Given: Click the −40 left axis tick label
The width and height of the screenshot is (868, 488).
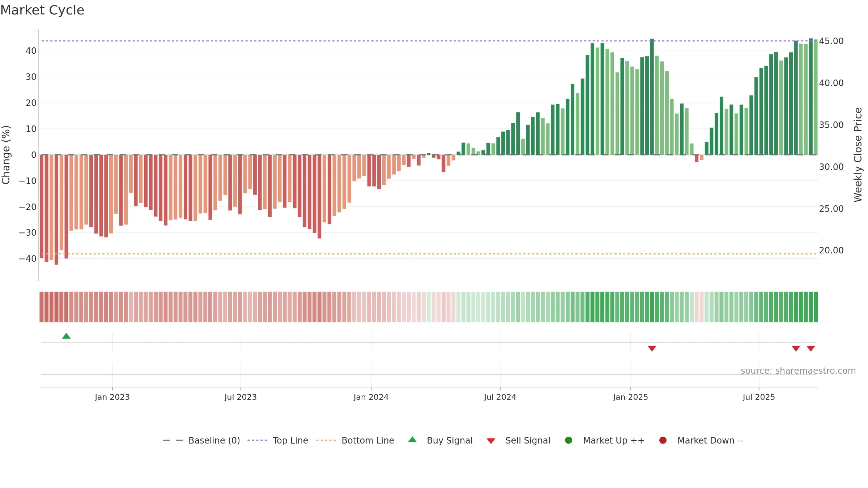Looking at the screenshot, I should point(28,259).
